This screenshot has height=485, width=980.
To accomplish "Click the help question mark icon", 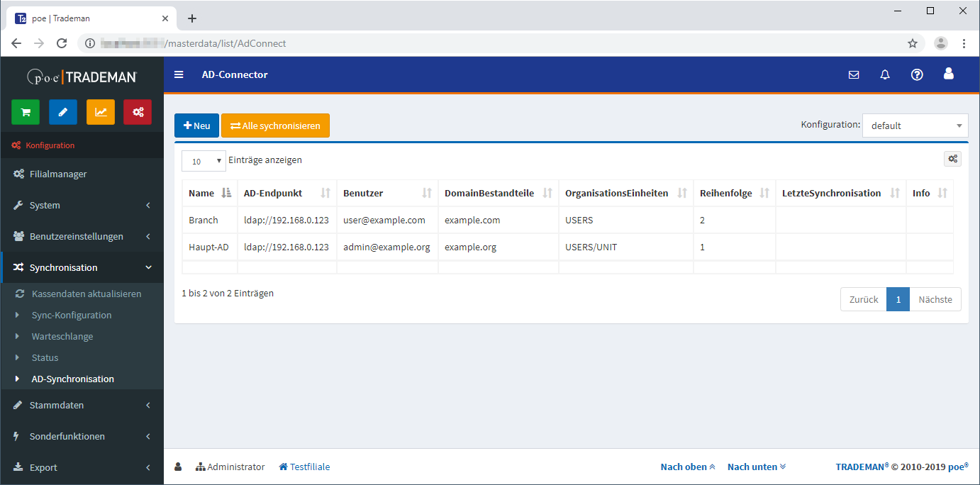I will [917, 74].
